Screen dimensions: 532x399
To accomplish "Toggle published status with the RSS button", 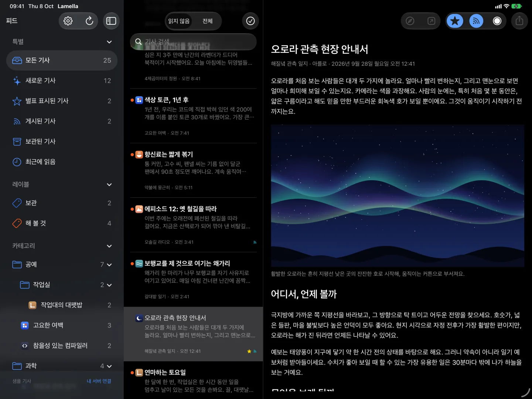I will pos(476,21).
